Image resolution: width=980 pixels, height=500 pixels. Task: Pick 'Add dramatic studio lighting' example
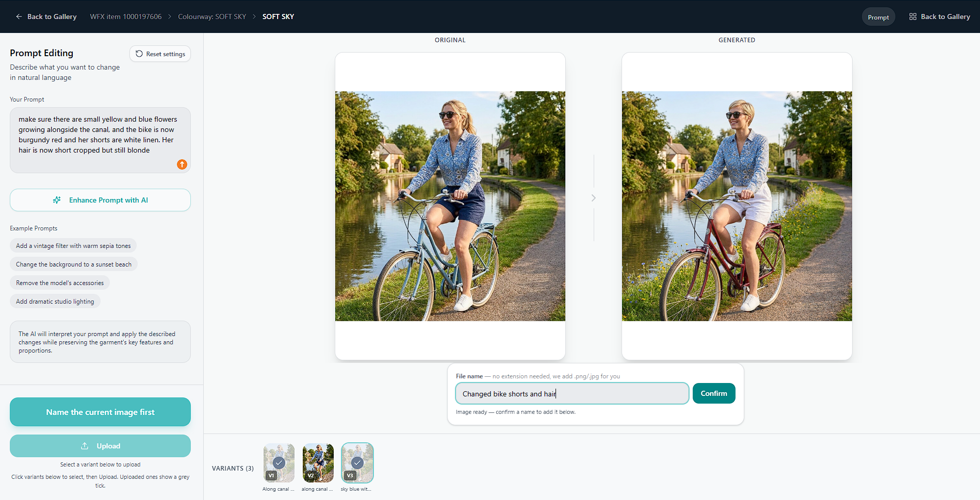click(x=55, y=302)
